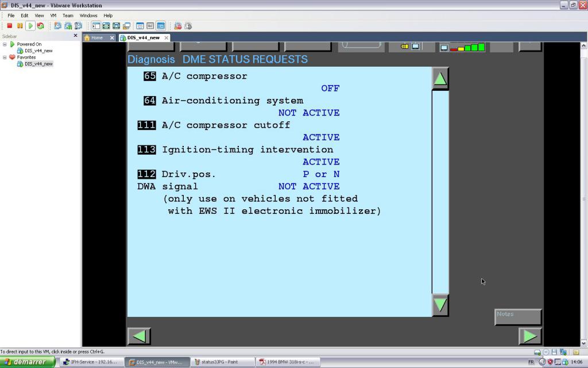
Task: Open the demarrer Start menu
Action: 28,362
